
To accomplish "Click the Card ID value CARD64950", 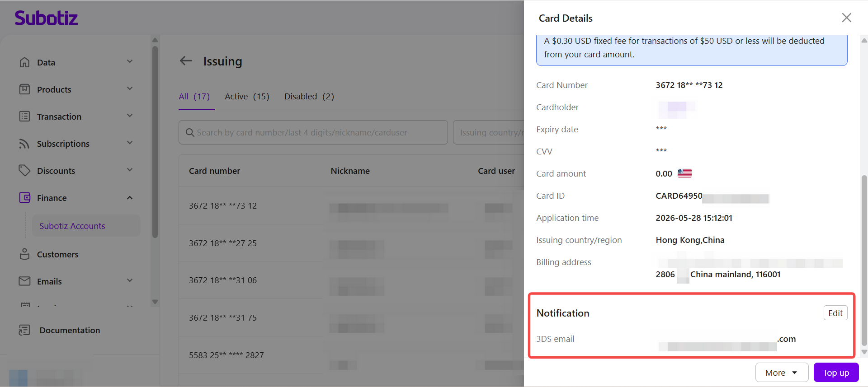I will (679, 196).
